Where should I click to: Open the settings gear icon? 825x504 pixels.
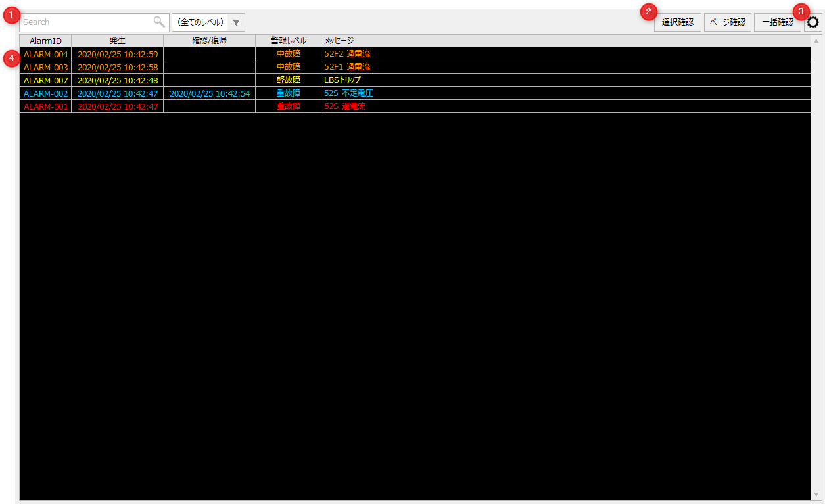coord(813,22)
